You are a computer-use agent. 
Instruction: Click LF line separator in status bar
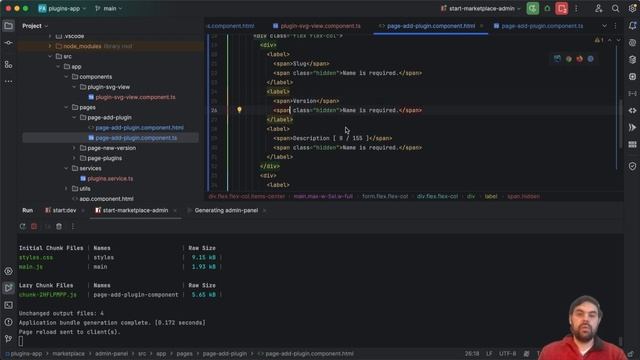489,354
